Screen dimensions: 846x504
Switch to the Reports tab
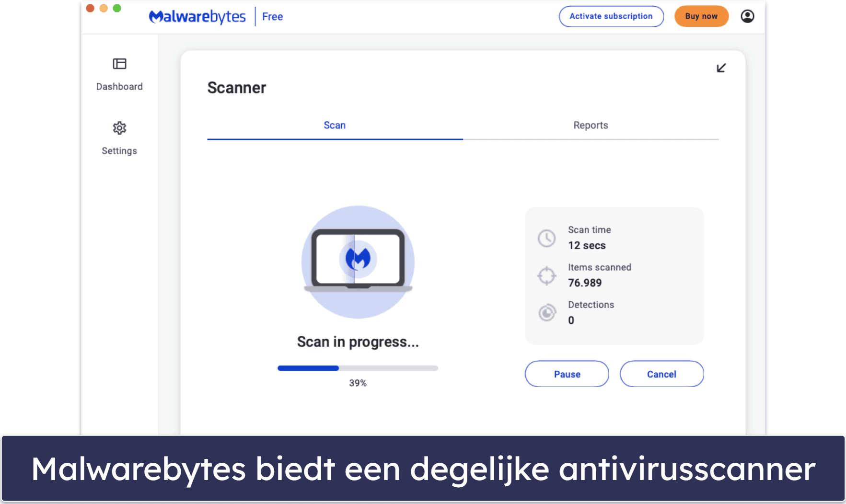591,125
